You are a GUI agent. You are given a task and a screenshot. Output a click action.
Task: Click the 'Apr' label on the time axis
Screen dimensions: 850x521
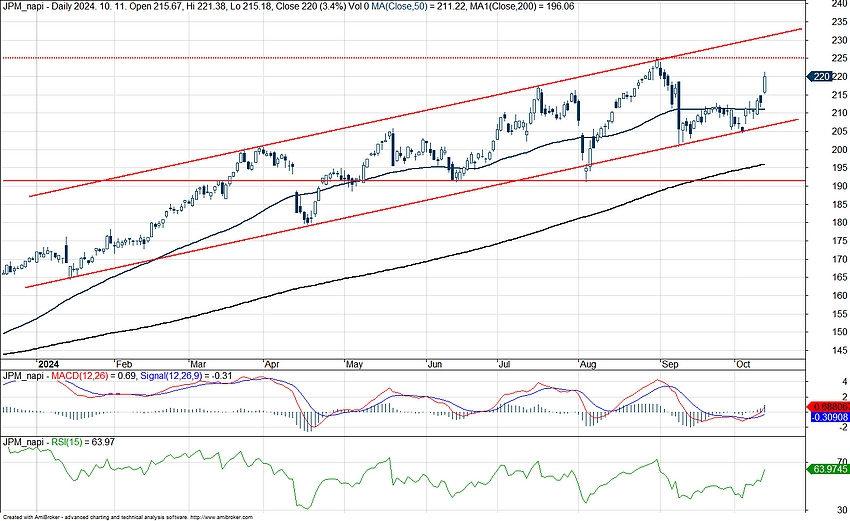(x=272, y=364)
